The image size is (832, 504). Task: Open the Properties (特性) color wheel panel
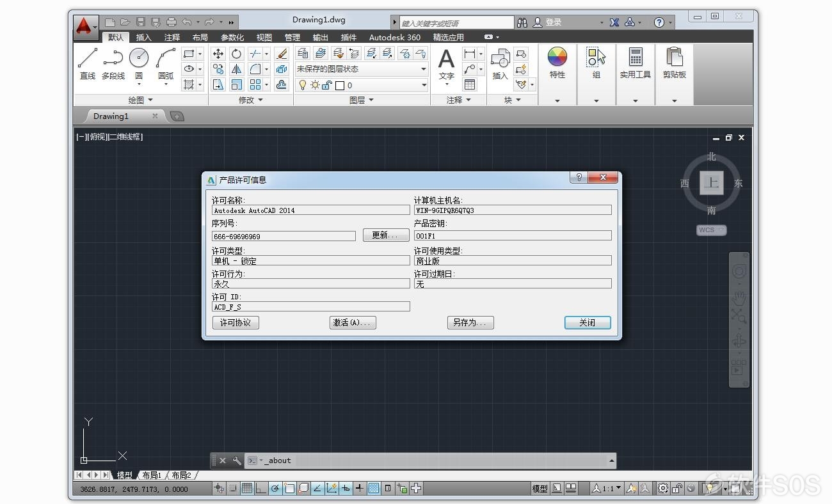[x=557, y=63]
